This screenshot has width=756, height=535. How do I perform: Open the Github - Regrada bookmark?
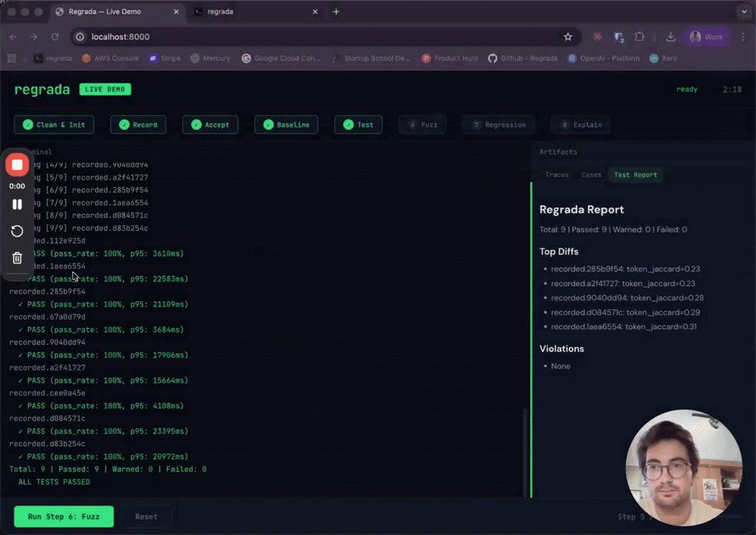pyautogui.click(x=523, y=58)
